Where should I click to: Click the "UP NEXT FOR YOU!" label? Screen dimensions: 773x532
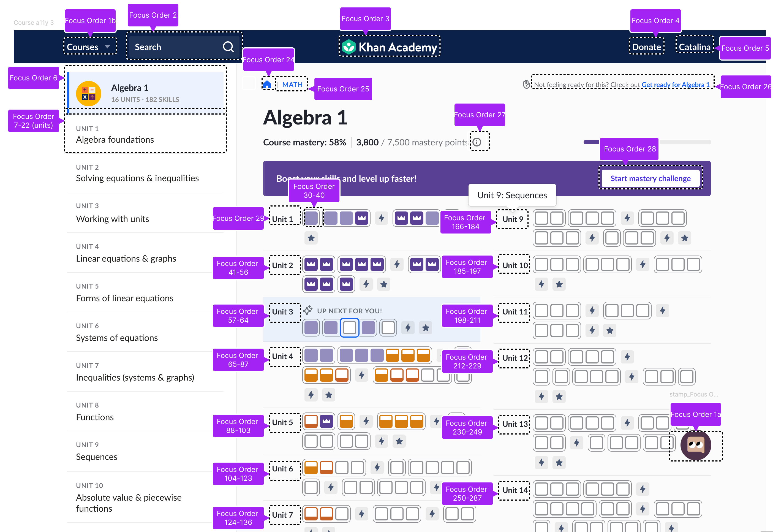click(349, 311)
